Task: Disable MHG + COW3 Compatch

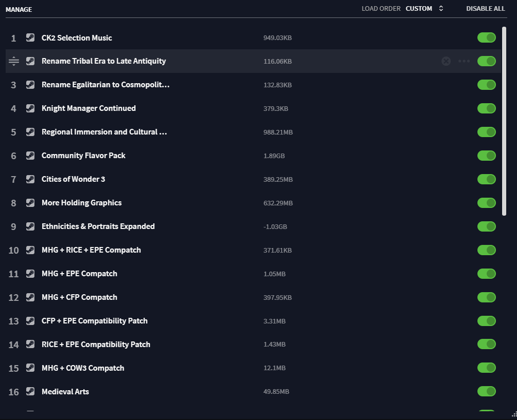Action: point(486,368)
